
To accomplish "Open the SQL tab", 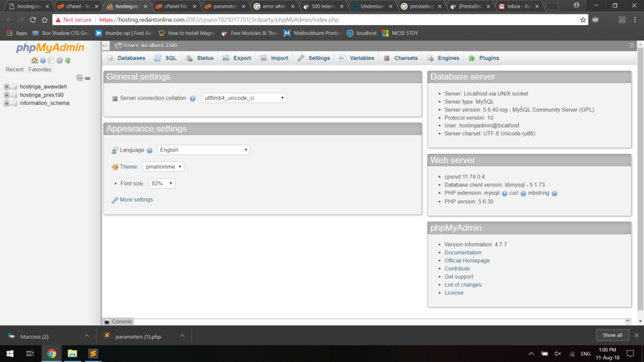I will point(166,58).
